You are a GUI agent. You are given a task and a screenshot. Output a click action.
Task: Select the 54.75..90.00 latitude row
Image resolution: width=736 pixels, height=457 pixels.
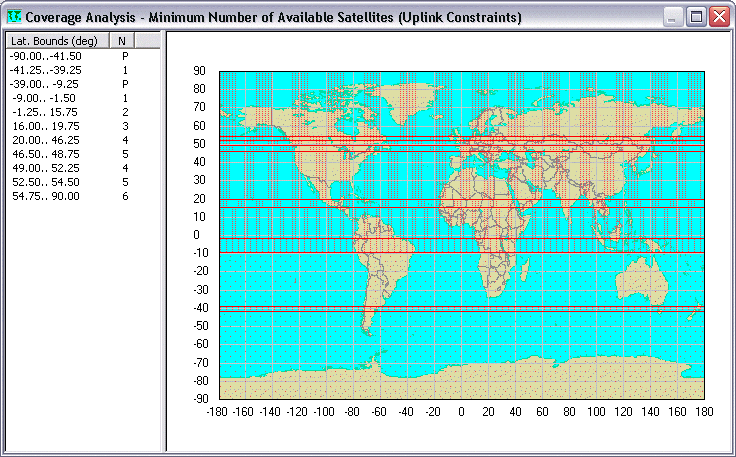(46, 197)
